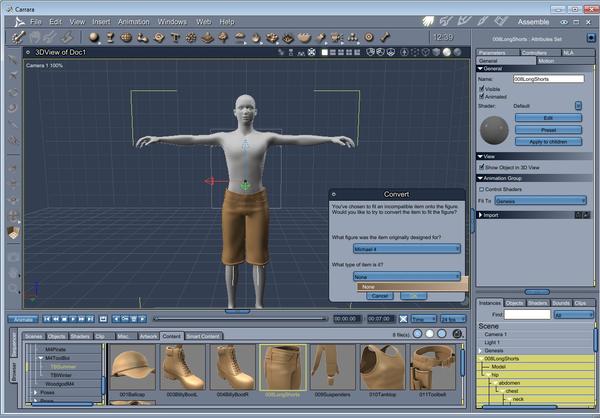Choose the 009Suspenders item icon

tap(331, 367)
